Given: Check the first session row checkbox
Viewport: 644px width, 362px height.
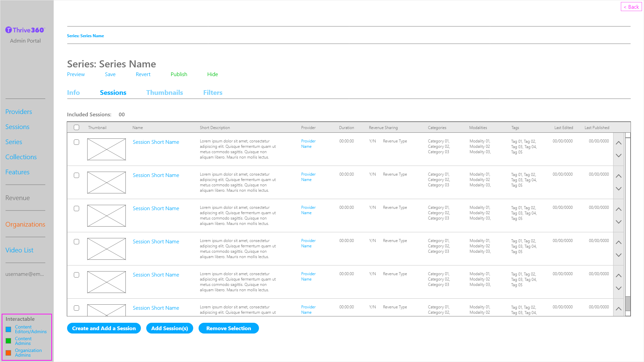Looking at the screenshot, I should point(76,142).
